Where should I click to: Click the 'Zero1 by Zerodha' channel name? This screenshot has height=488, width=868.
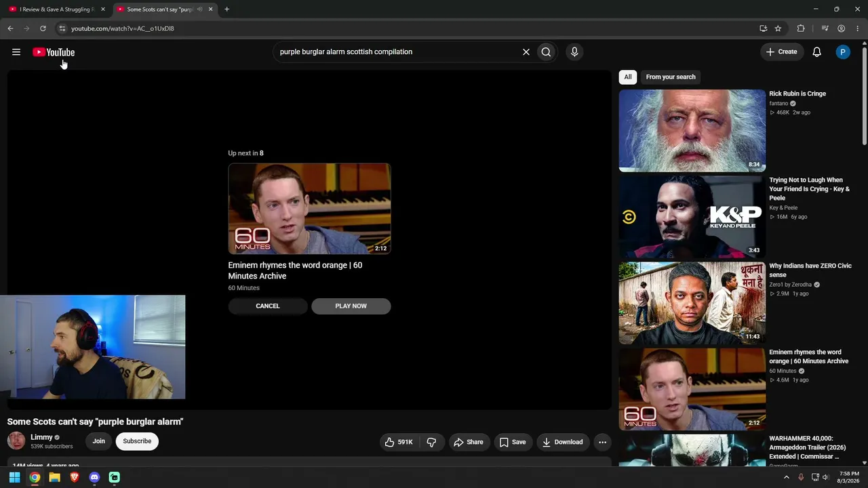pos(790,285)
